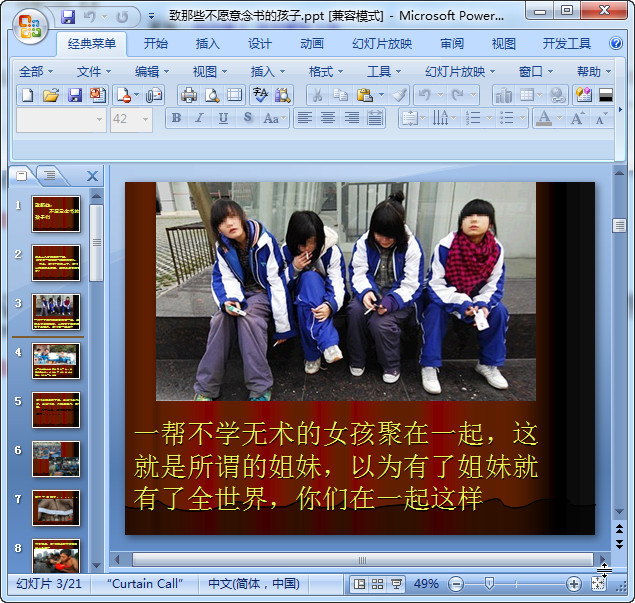Close the slide thumbnails pane
Viewport: 635px width, 603px height.
tap(92, 176)
